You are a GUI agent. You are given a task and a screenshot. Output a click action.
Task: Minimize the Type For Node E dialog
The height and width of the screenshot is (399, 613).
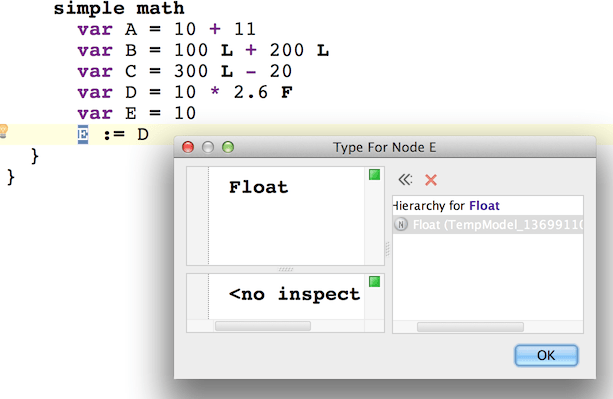208,147
